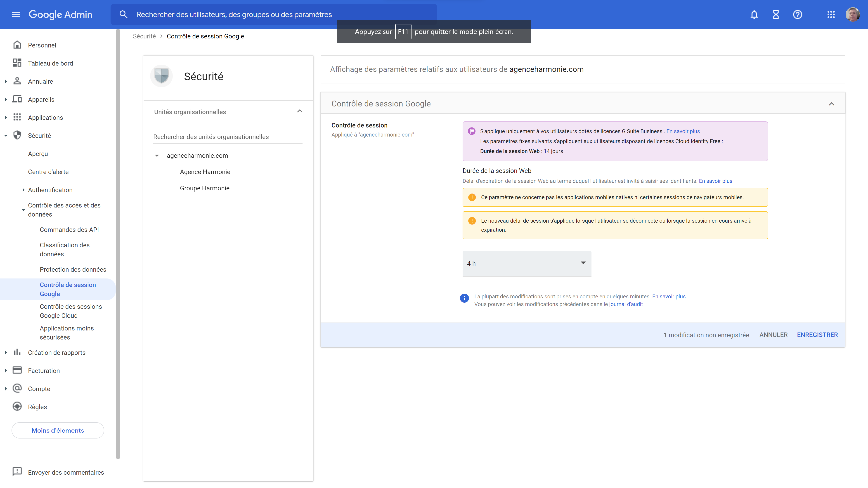This screenshot has width=868, height=488.
Task: Click Moins d'élements button
Action: click(58, 430)
